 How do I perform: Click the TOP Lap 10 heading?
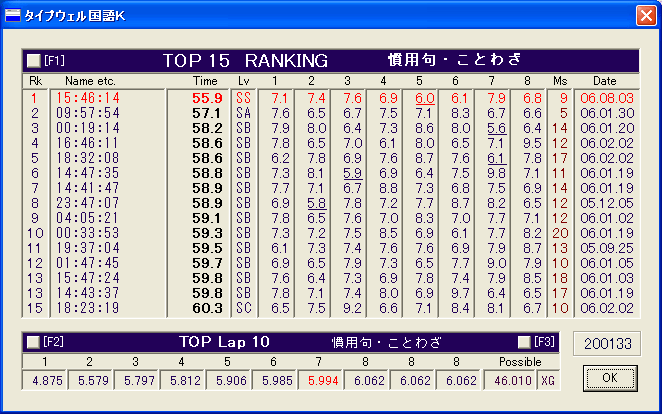click(x=224, y=342)
